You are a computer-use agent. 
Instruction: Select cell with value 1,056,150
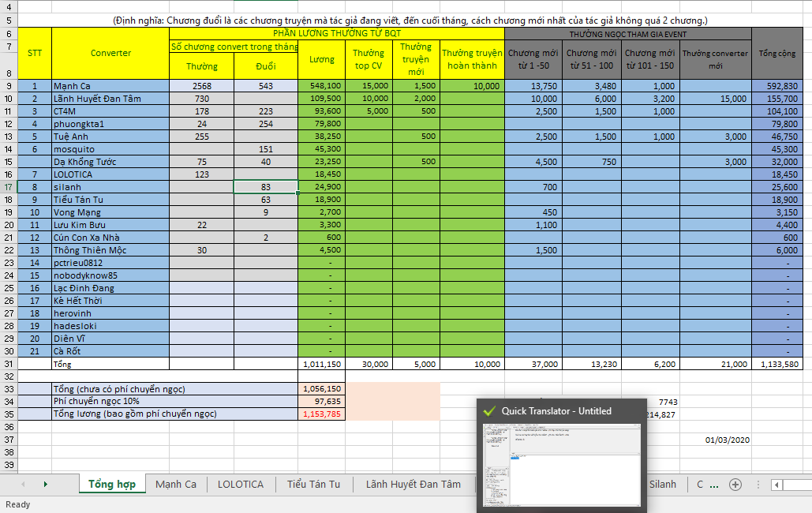click(322, 388)
